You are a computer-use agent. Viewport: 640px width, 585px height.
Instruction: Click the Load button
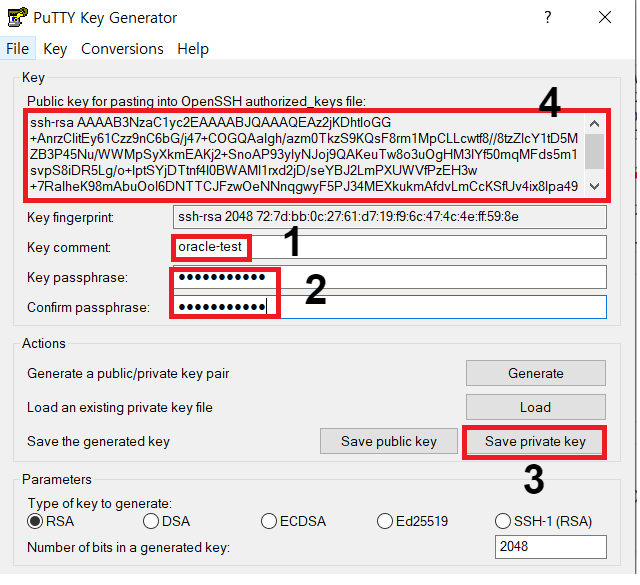[536, 407]
